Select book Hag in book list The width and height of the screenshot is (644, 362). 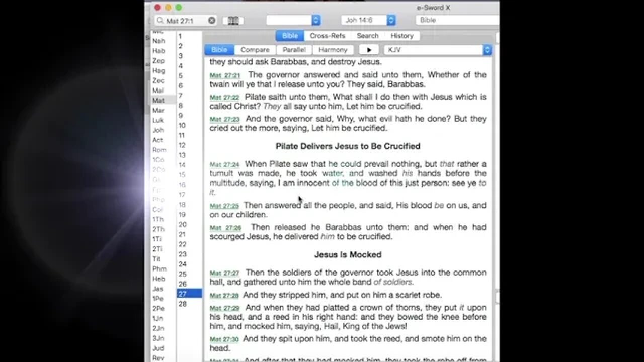pyautogui.click(x=158, y=71)
